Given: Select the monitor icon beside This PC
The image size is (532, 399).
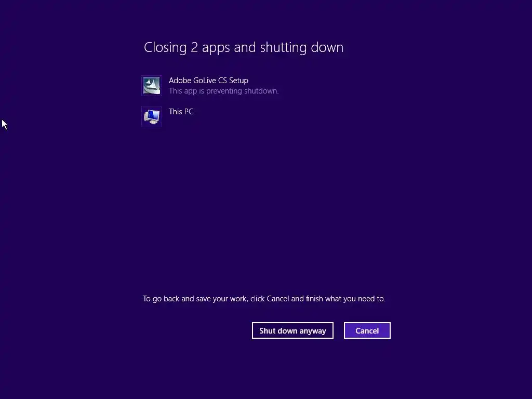Looking at the screenshot, I should click(152, 117).
